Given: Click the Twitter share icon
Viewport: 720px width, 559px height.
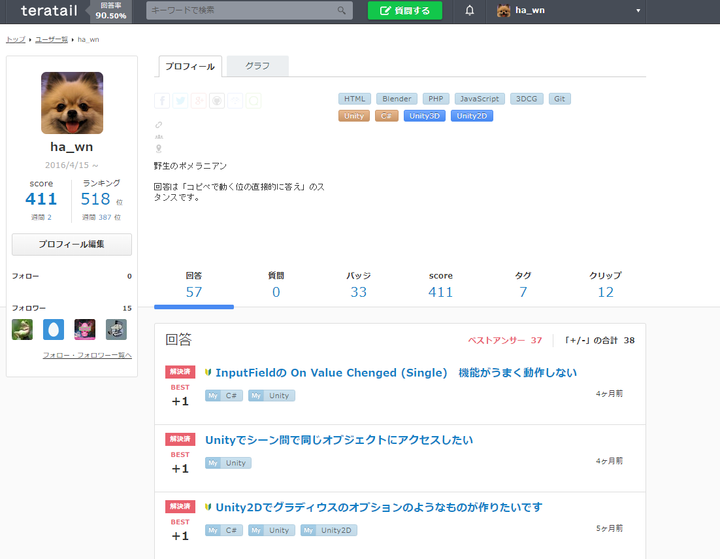Looking at the screenshot, I should pyautogui.click(x=180, y=100).
